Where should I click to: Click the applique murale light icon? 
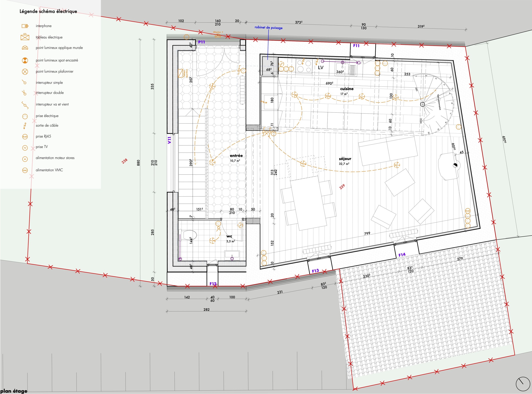pos(25,48)
